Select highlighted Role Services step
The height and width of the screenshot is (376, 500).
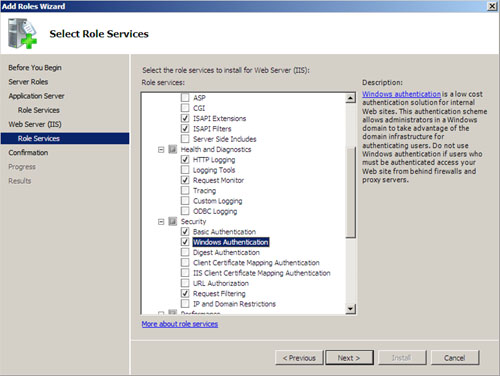65,138
